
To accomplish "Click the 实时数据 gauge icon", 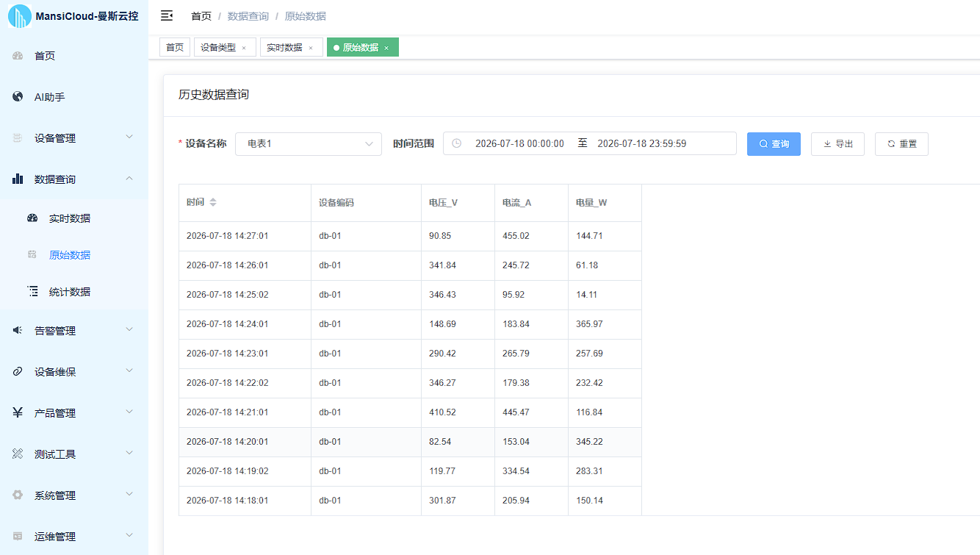I will 32,218.
